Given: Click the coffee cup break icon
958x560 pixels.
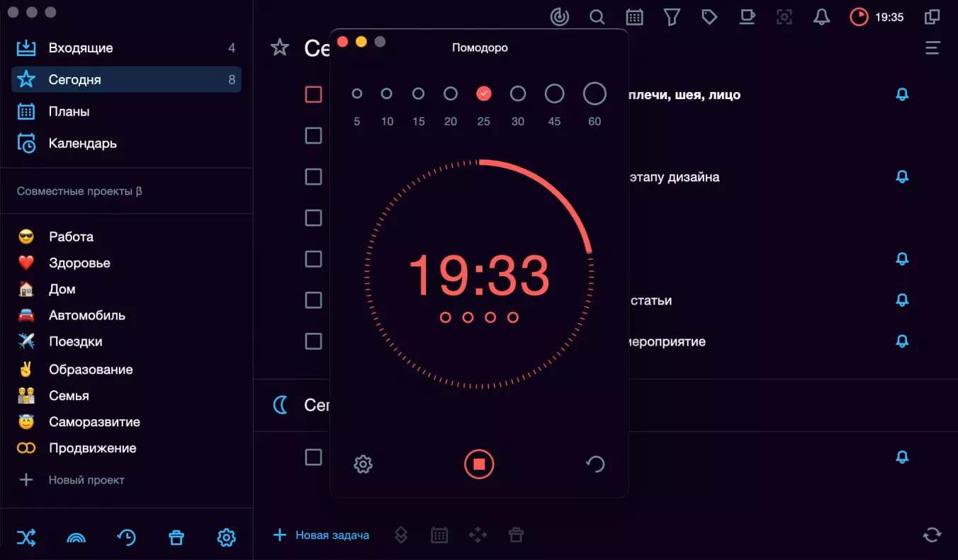Looking at the screenshot, I should [x=747, y=17].
